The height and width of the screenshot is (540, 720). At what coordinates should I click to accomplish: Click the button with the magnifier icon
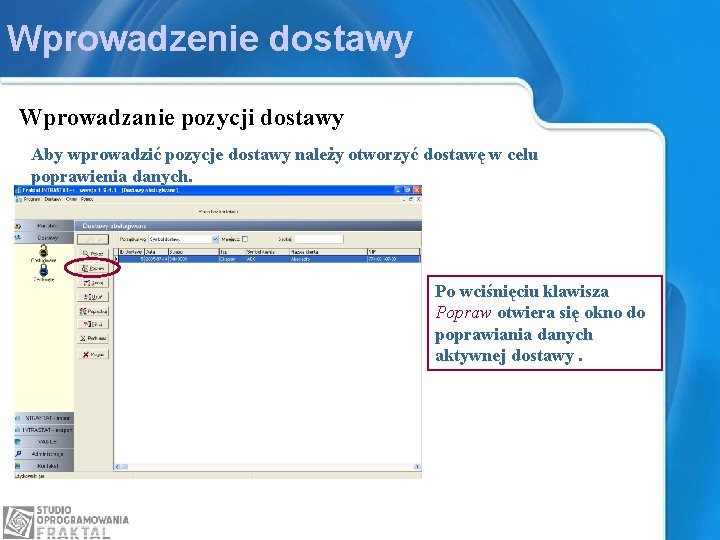93,253
